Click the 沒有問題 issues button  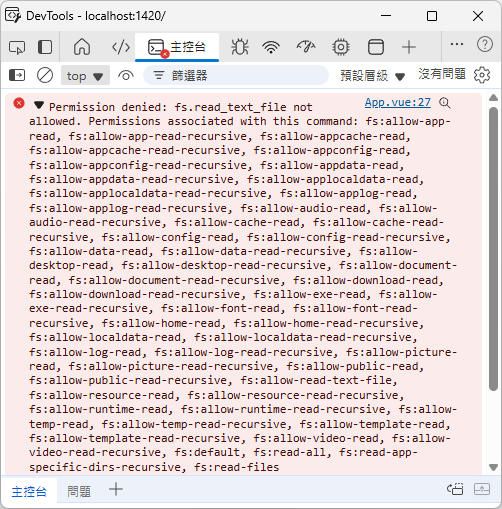click(x=442, y=74)
